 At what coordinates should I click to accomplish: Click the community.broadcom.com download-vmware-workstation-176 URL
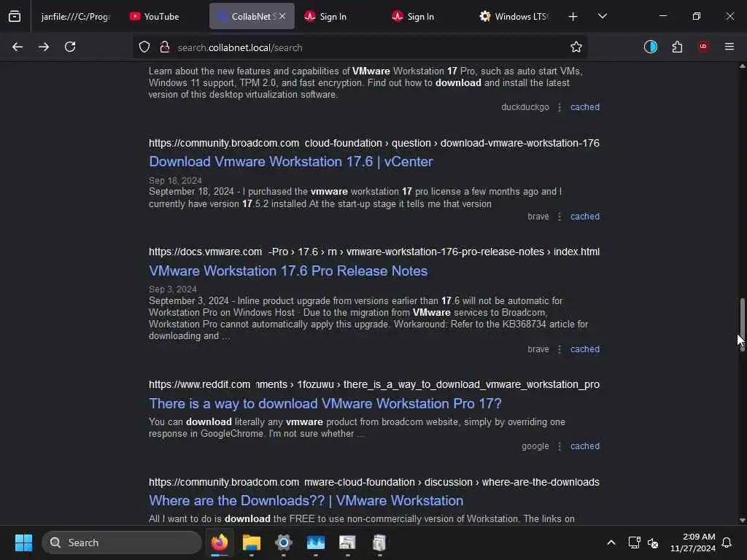tap(374, 144)
